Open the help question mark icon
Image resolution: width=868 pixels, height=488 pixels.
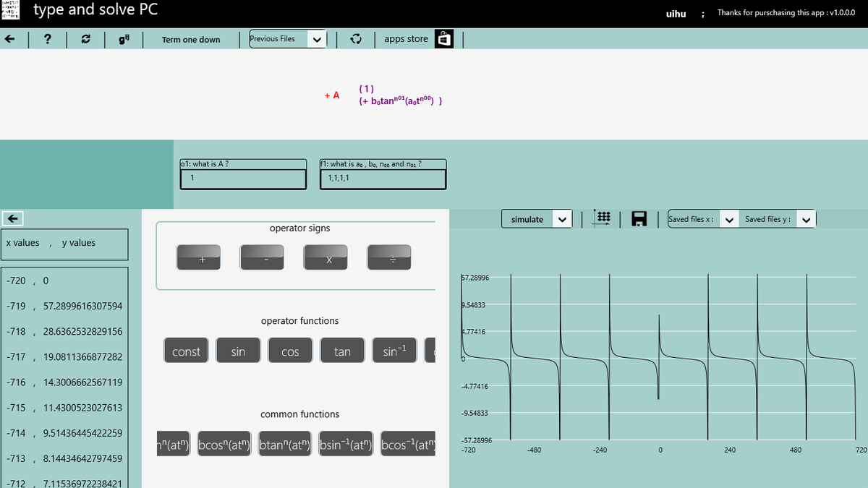point(47,39)
